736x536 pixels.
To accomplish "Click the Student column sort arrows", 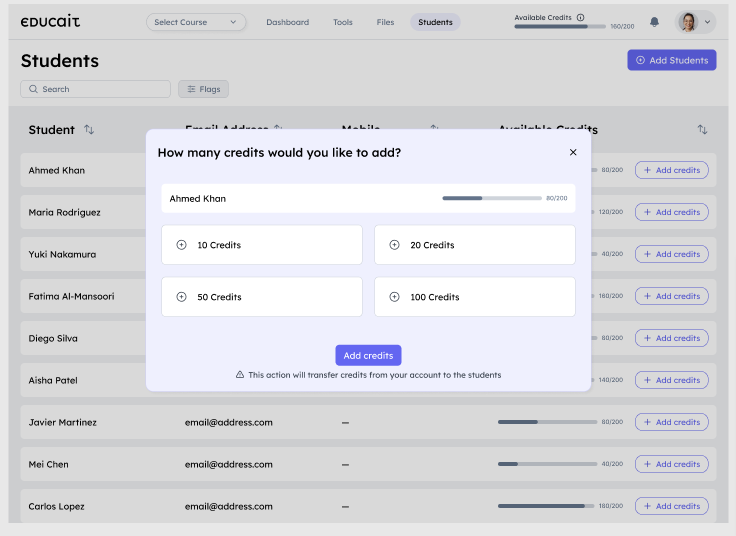I will click(x=89, y=130).
